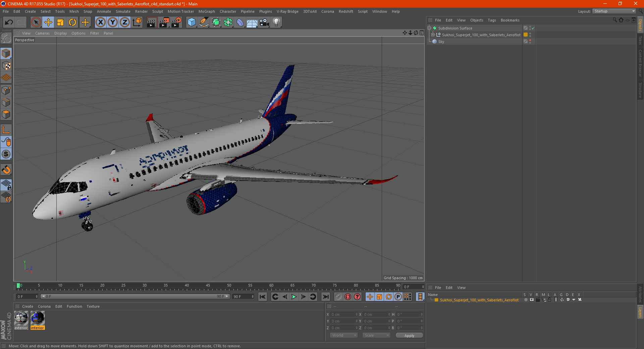The image size is (644, 349).
Task: Add a Floor environment object
Action: 252,22
